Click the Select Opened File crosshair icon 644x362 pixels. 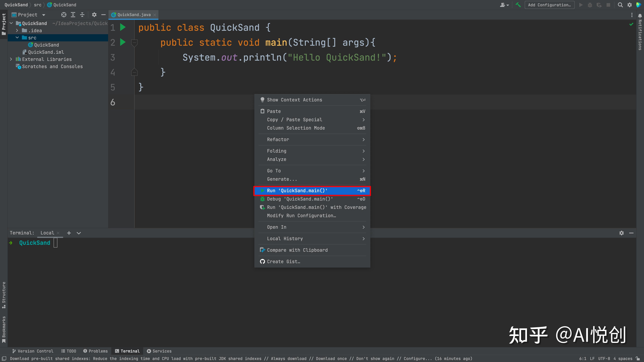[64, 15]
